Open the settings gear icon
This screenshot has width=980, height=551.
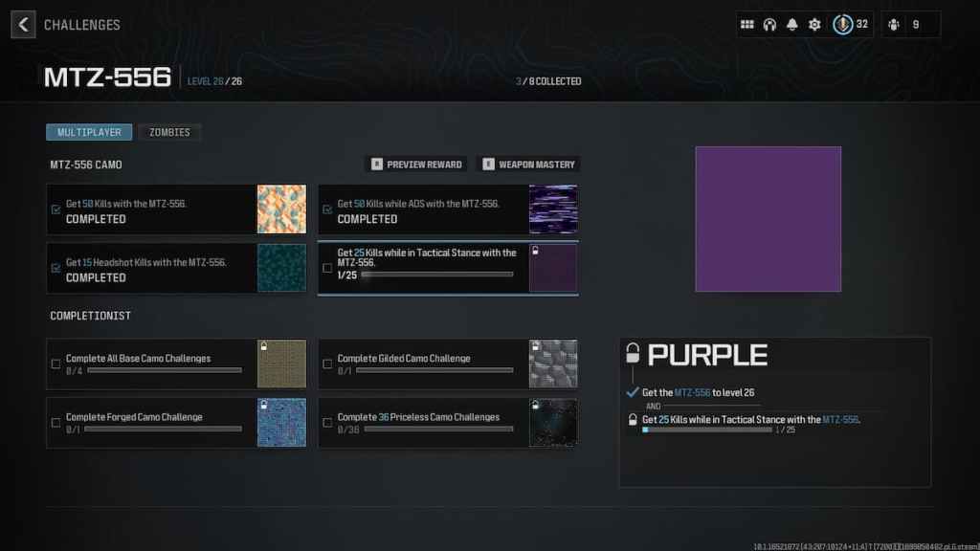[x=814, y=24]
